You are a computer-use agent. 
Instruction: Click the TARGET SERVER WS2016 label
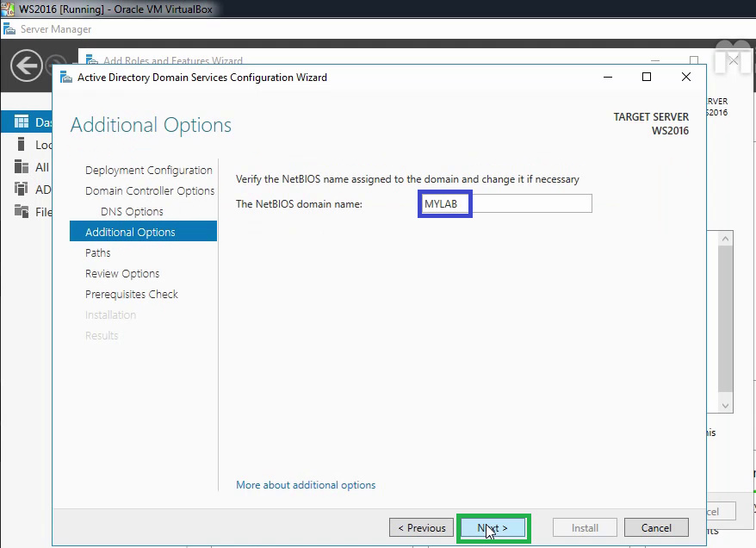[651, 124]
